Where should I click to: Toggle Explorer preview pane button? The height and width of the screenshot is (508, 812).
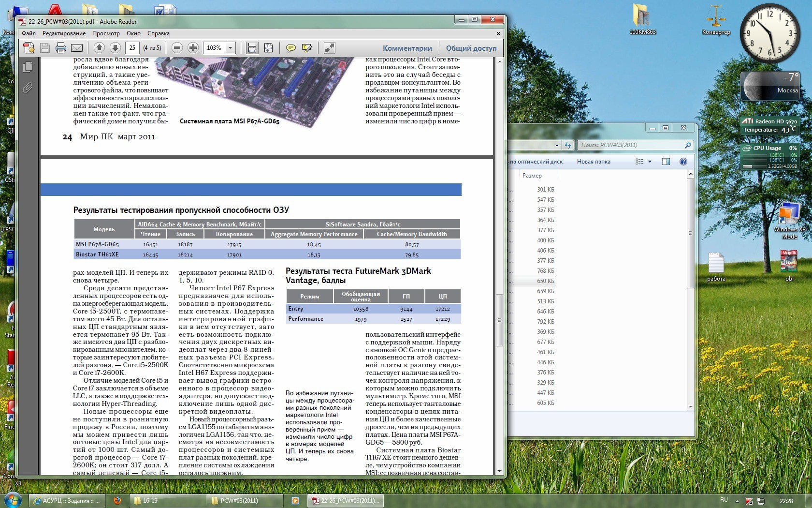pyautogui.click(x=666, y=162)
